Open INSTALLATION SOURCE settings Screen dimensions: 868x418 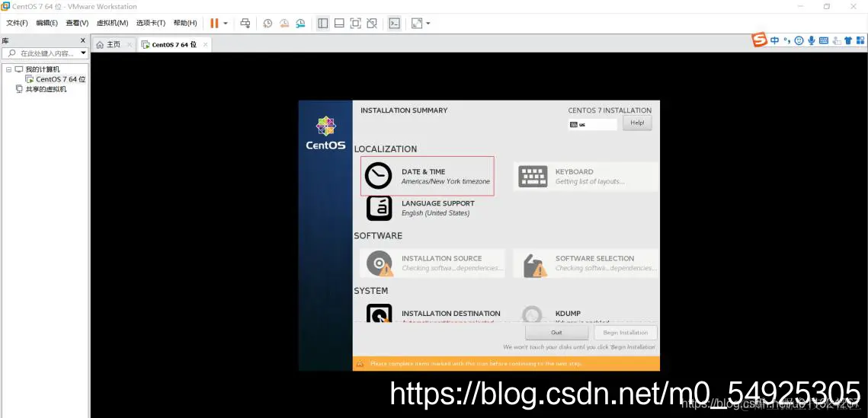point(432,263)
